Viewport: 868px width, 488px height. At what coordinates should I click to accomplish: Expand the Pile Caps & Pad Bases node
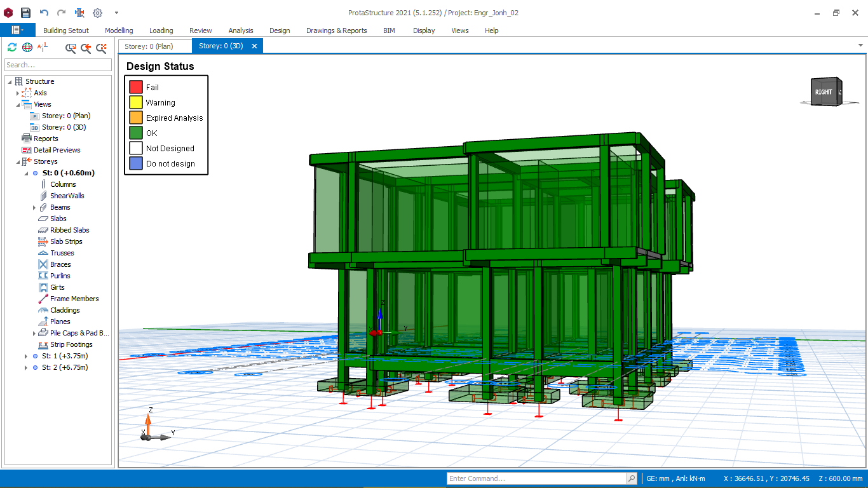coord(34,333)
